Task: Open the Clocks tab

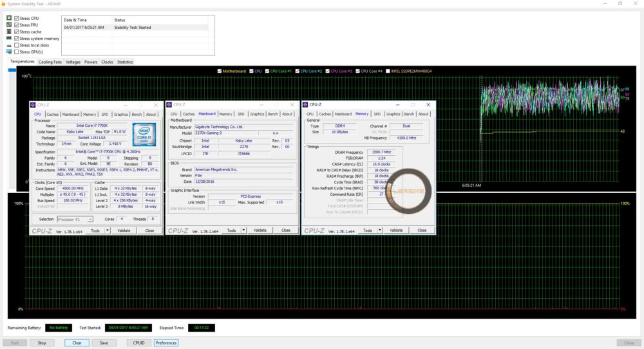Action: click(107, 62)
